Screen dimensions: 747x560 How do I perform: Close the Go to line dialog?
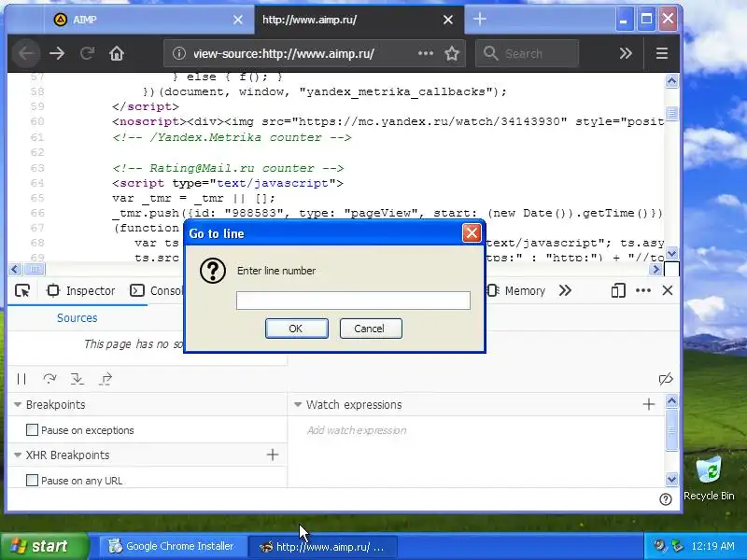472,233
